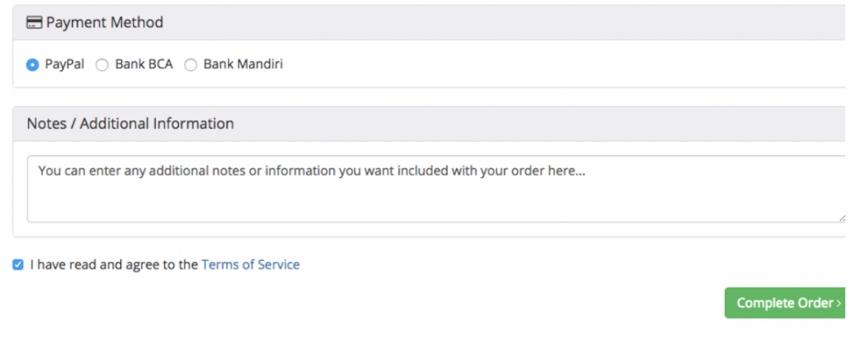
Task: Uncheck the agree to Terms checkbox
Action: pyautogui.click(x=19, y=264)
